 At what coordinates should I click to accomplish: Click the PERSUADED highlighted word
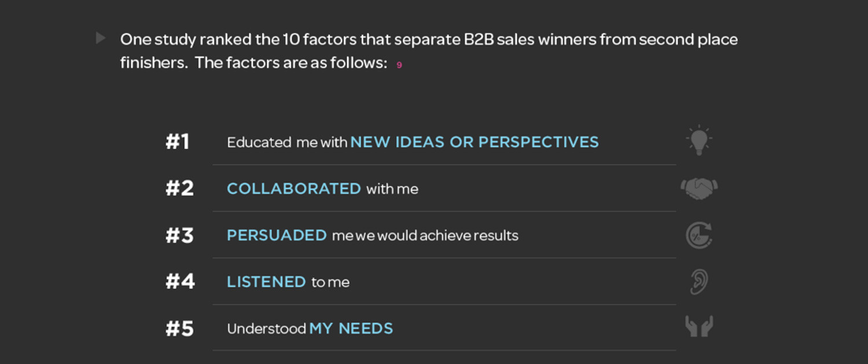[277, 236]
